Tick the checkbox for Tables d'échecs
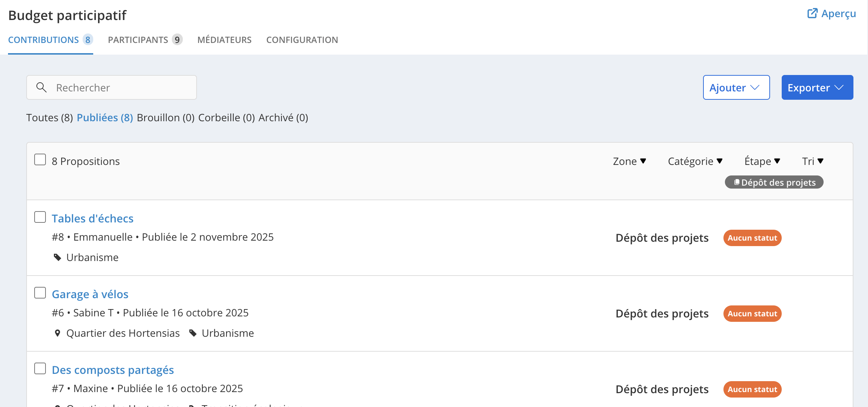This screenshot has height=407, width=868. click(x=40, y=217)
